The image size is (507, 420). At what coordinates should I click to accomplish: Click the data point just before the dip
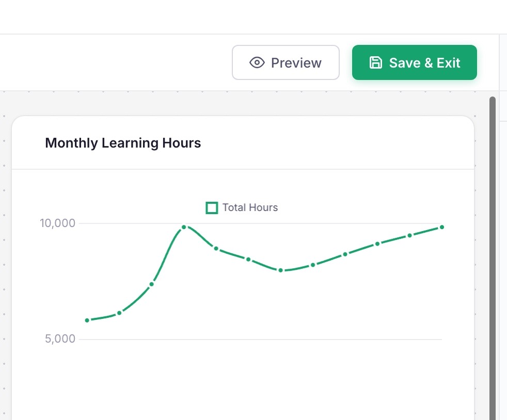pyautogui.click(x=248, y=260)
